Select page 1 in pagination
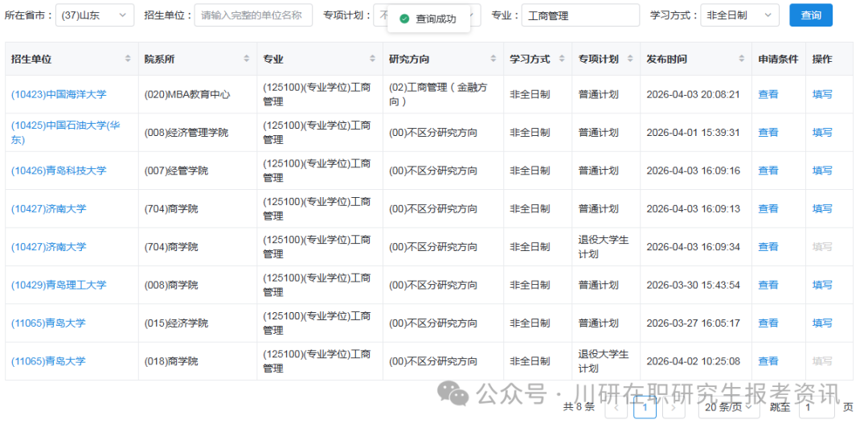868x428 pixels. (x=645, y=408)
